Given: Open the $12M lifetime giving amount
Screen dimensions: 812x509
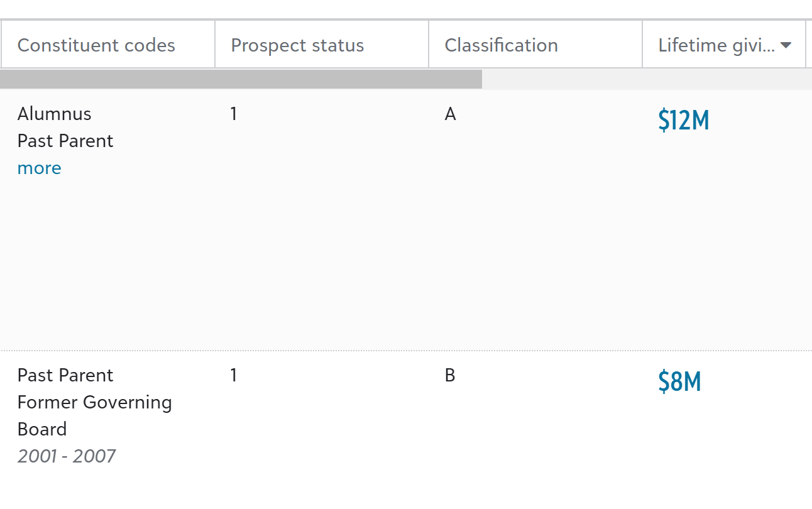Looking at the screenshot, I should point(683,120).
